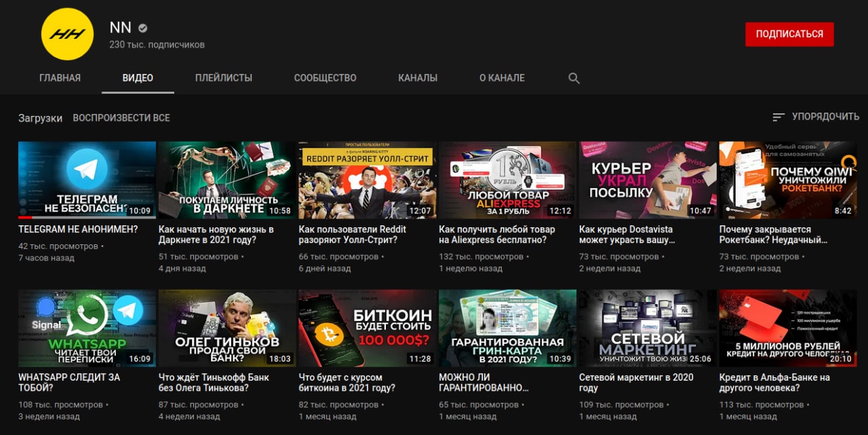
Task: Open the Загрузки uploads label
Action: (40, 118)
